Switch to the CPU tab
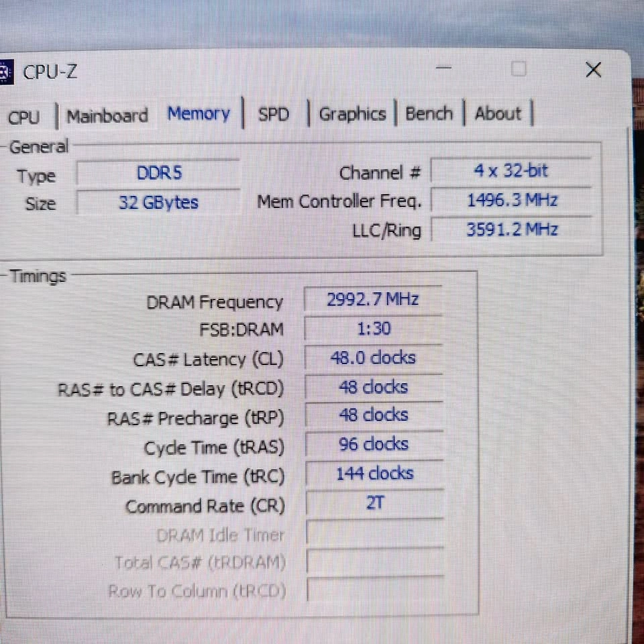The height and width of the screenshot is (644, 644). pos(24,117)
